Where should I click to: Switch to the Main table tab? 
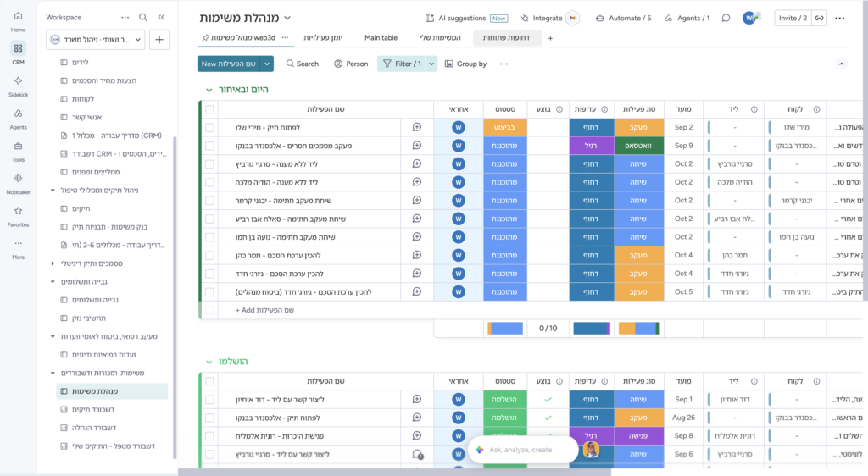pos(381,37)
